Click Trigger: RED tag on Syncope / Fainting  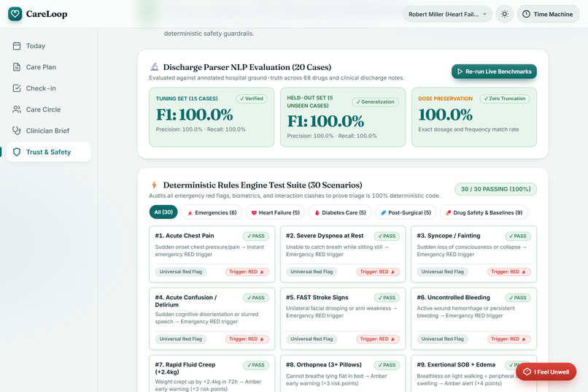click(509, 272)
